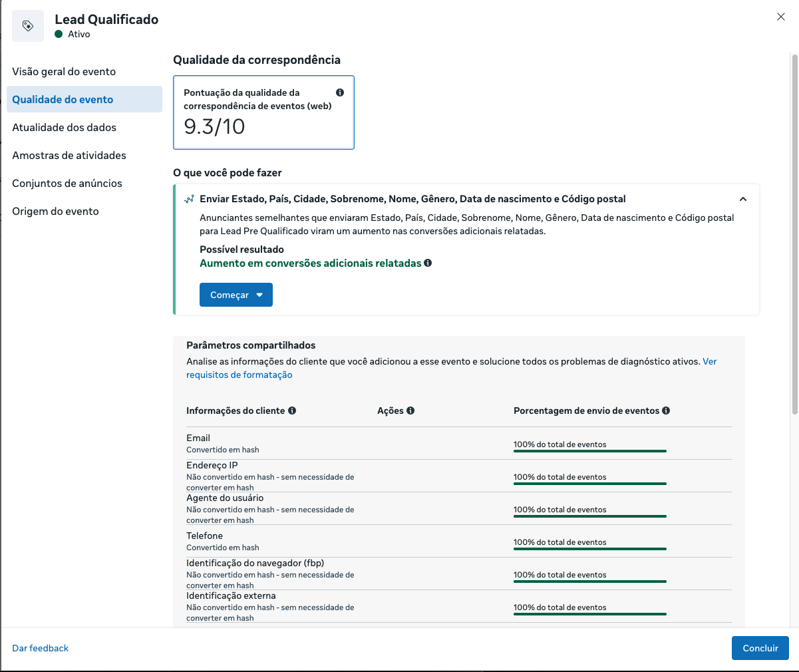Click info icon beside Informações do cliente
The height and width of the screenshot is (672, 799).
coord(292,411)
